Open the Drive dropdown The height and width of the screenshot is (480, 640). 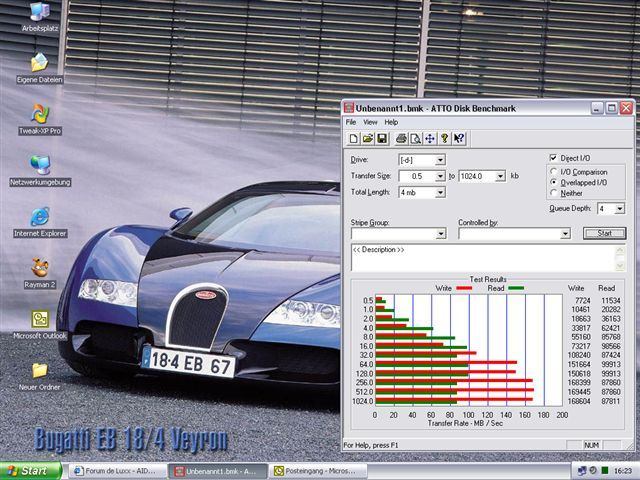pyautogui.click(x=440, y=160)
